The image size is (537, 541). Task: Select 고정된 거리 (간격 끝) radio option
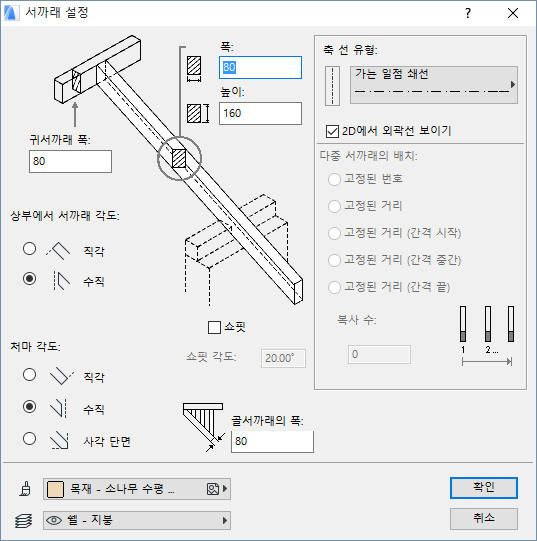click(334, 287)
